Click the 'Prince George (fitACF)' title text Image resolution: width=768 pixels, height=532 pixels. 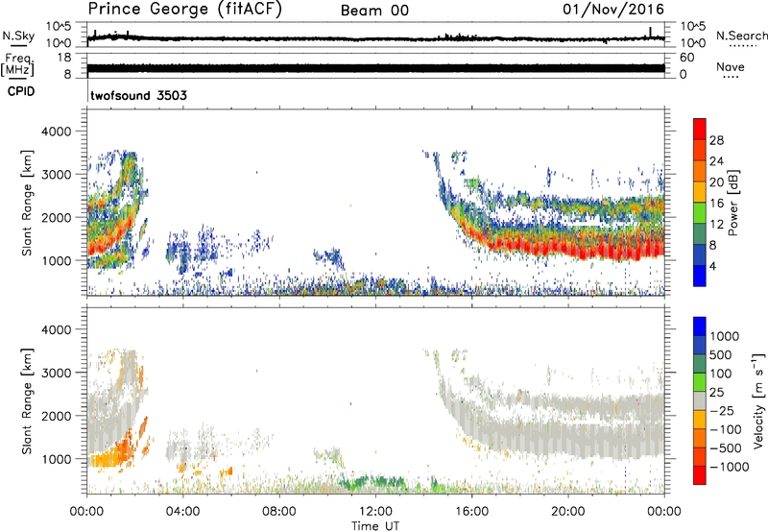[x=184, y=10]
